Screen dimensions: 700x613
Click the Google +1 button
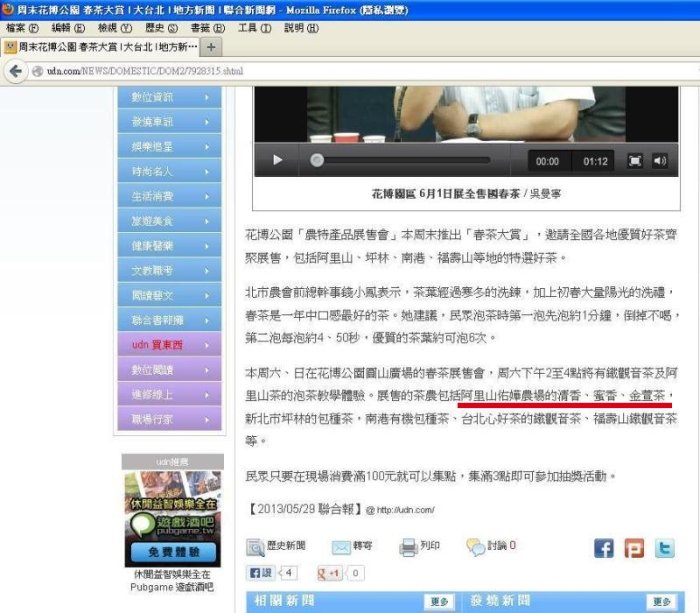(331, 573)
